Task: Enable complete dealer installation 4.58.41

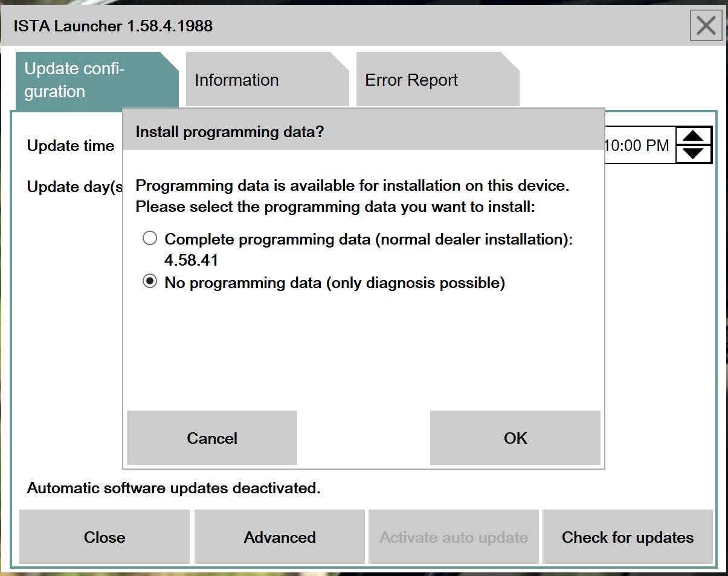Action: [149, 238]
